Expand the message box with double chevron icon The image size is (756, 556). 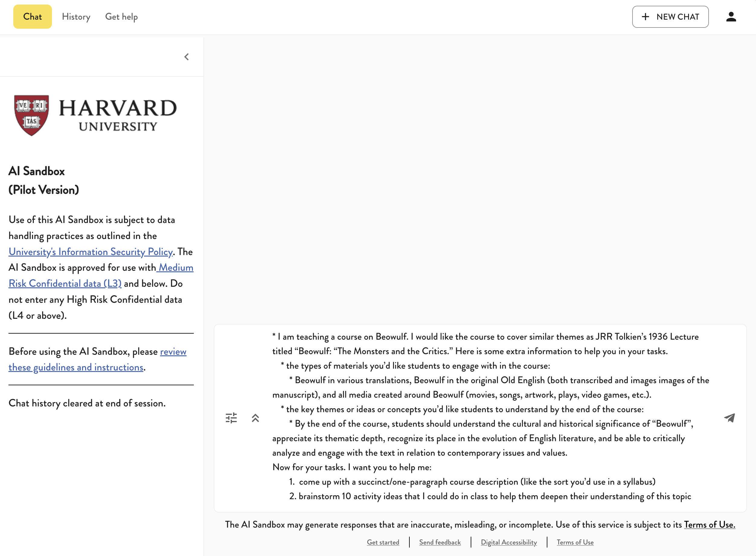[x=256, y=418]
